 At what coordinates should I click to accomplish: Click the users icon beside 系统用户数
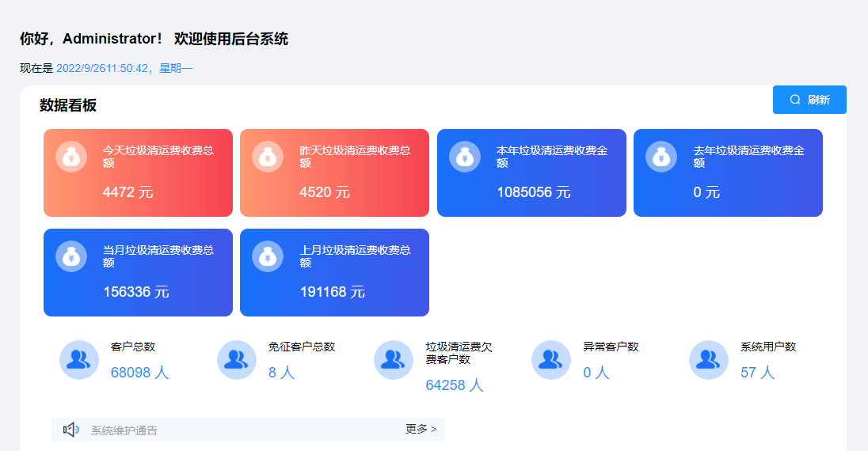[x=709, y=360]
